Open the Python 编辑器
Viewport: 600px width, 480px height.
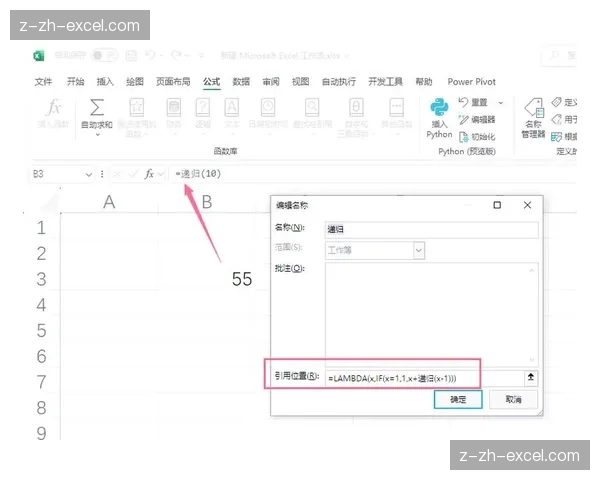477,120
